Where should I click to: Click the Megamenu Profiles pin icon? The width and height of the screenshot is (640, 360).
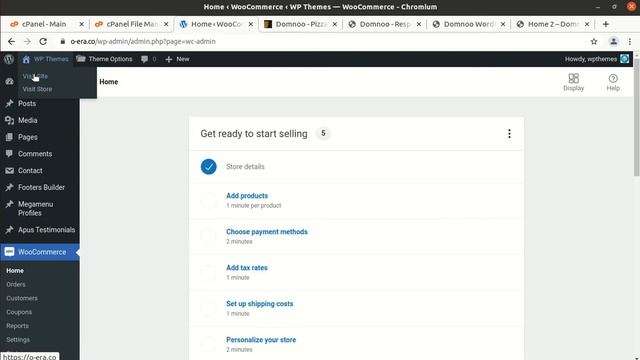point(9,204)
